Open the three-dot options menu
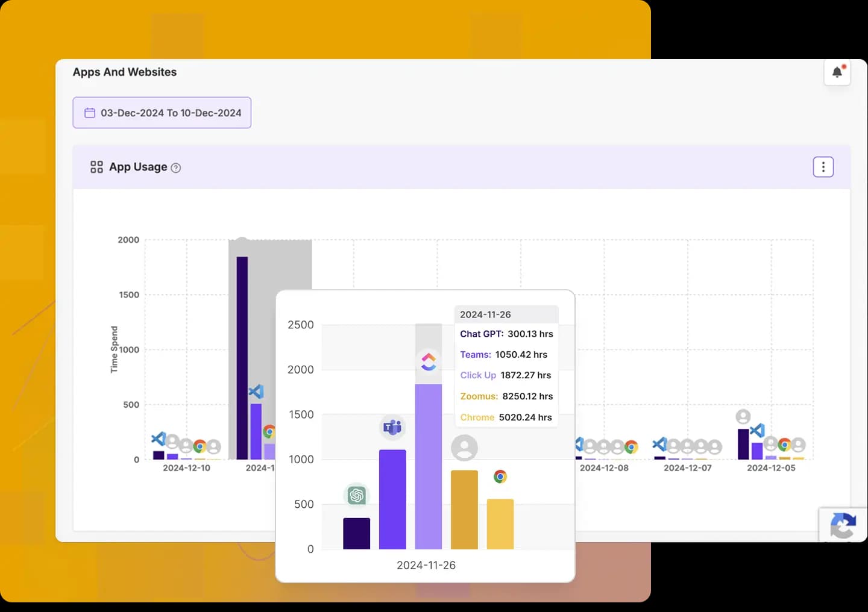Viewport: 868px width, 612px height. (823, 167)
